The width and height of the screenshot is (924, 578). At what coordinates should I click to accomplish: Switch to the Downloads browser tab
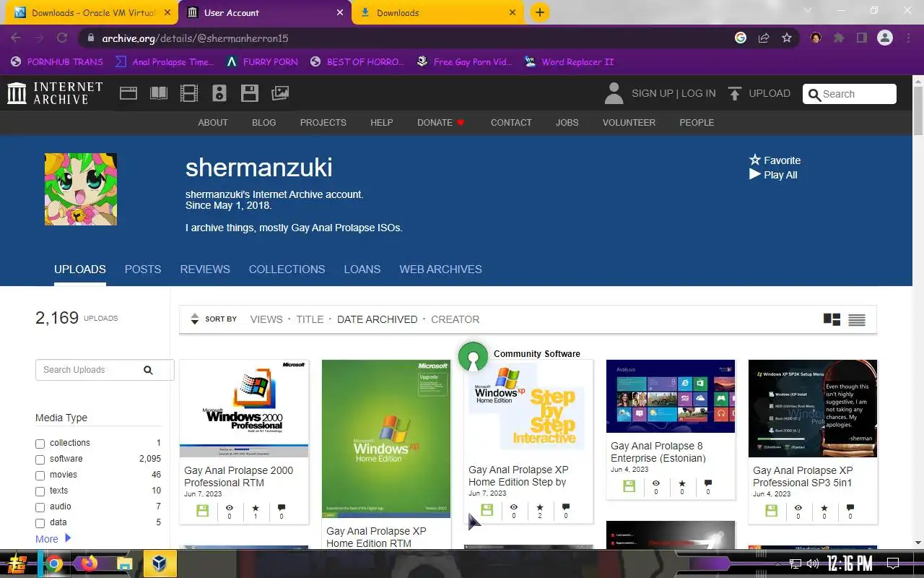(439, 12)
